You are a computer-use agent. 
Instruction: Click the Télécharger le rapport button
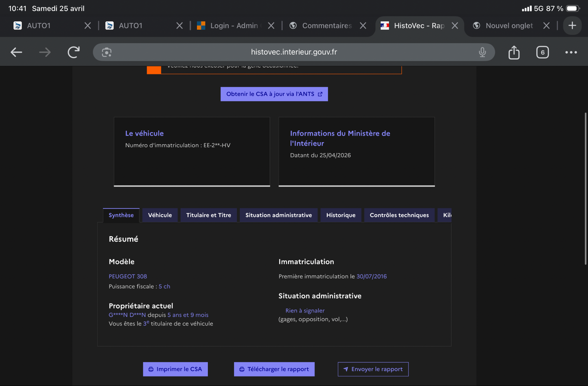pos(274,369)
